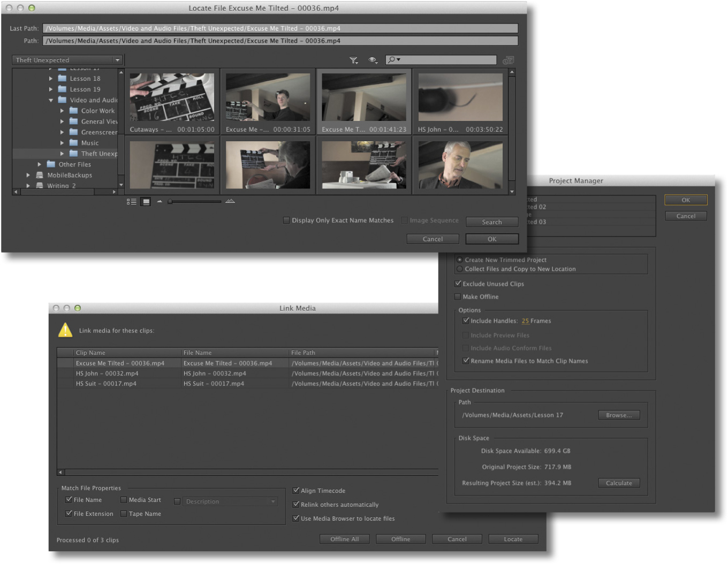Toggle Rename Media Files to Match Clip Names
Viewport: 728px width, 564px height.
tap(466, 361)
